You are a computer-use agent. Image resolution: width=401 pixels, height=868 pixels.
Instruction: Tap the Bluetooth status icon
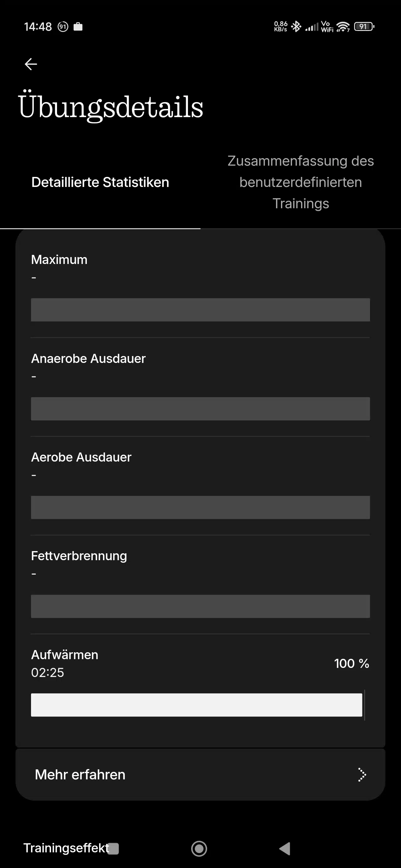[296, 26]
